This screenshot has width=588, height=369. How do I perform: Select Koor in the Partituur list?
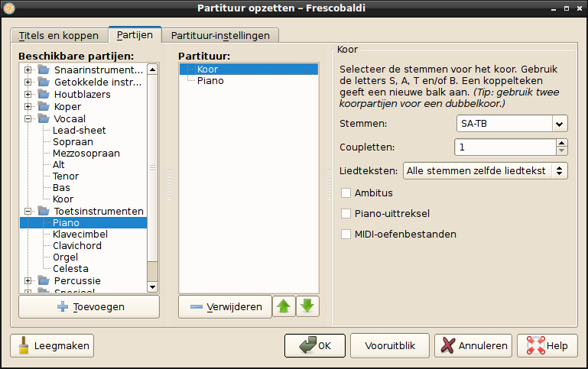pos(207,69)
